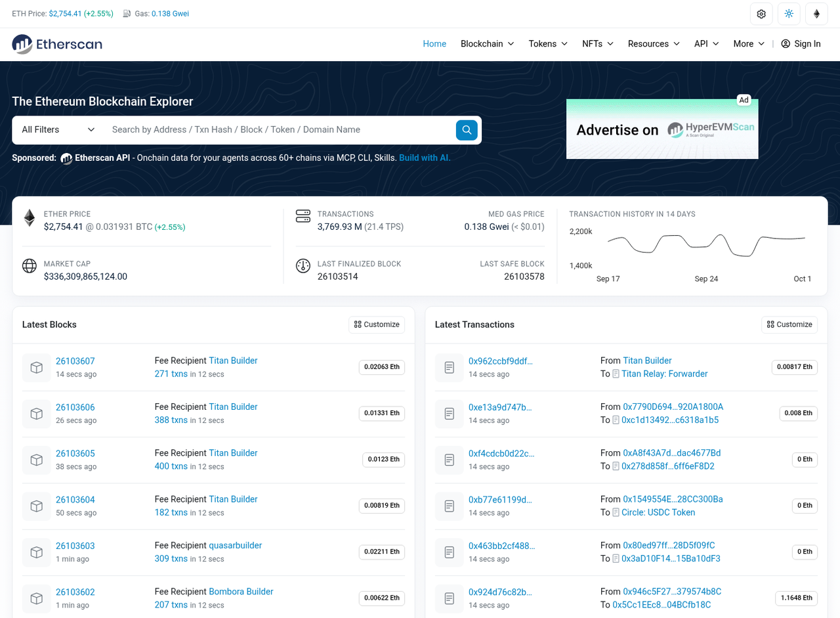The image size is (840, 618).
Task: Click block cube icon for 26103607
Action: (x=37, y=368)
